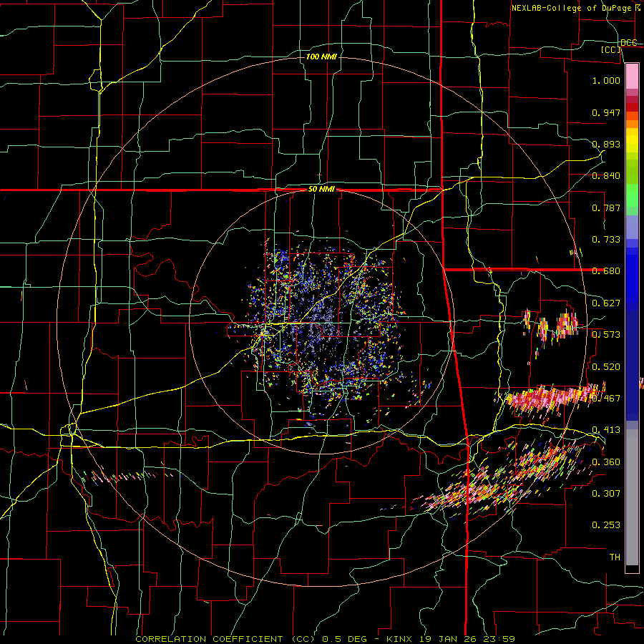Click the 0.947 scale value
Viewport: 644px width, 644px height.
[x=606, y=112]
